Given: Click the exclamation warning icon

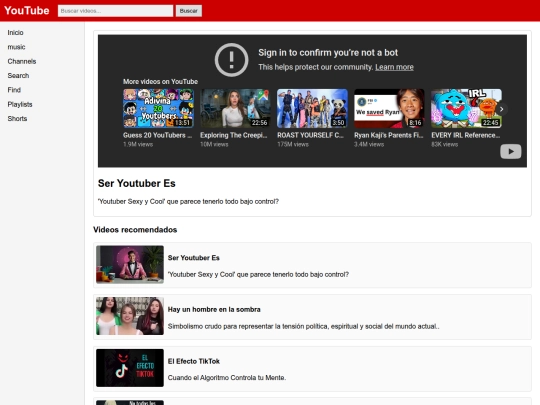Looking at the screenshot, I should pyautogui.click(x=231, y=60).
